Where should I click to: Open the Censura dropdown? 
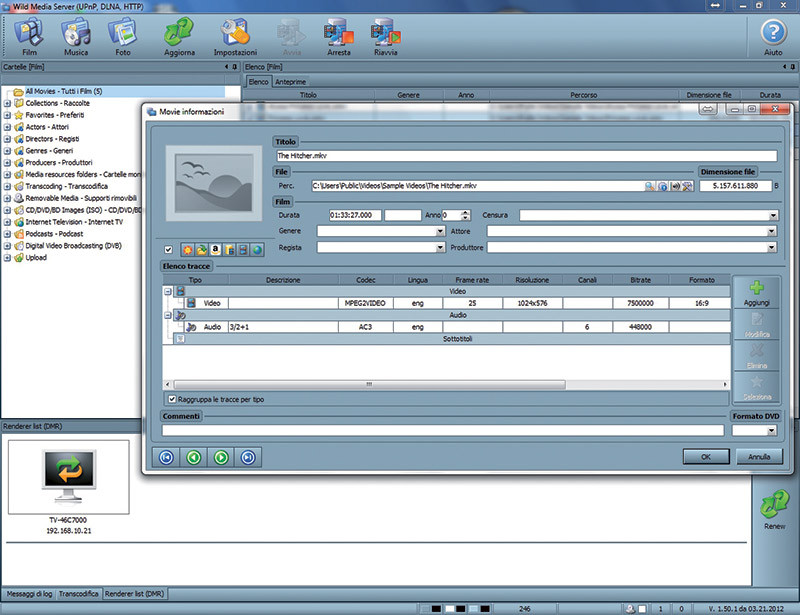click(773, 216)
